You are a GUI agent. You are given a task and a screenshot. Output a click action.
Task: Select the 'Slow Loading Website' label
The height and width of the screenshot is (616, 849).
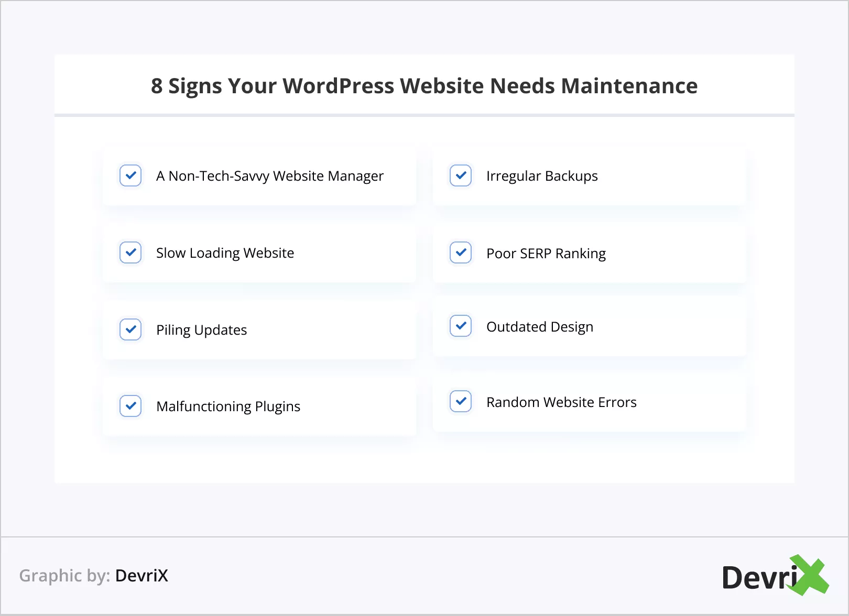pyautogui.click(x=225, y=253)
